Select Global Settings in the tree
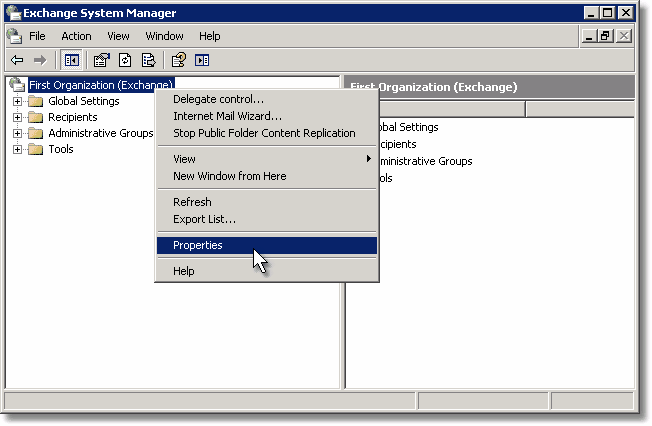 pos(84,101)
